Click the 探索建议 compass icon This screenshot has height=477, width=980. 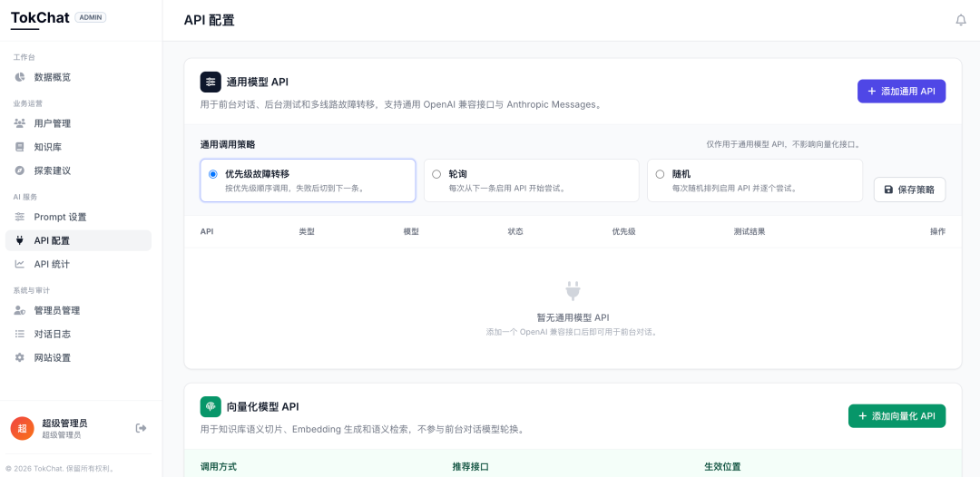pyautogui.click(x=20, y=170)
